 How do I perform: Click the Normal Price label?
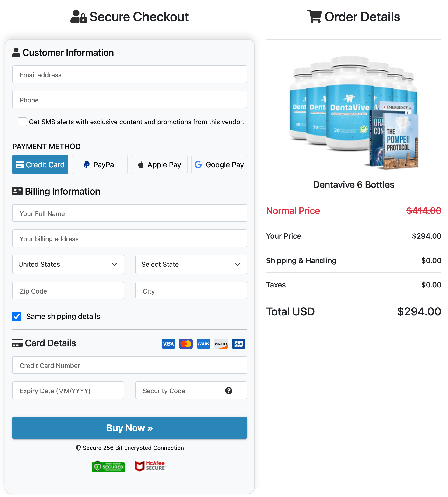click(x=293, y=211)
